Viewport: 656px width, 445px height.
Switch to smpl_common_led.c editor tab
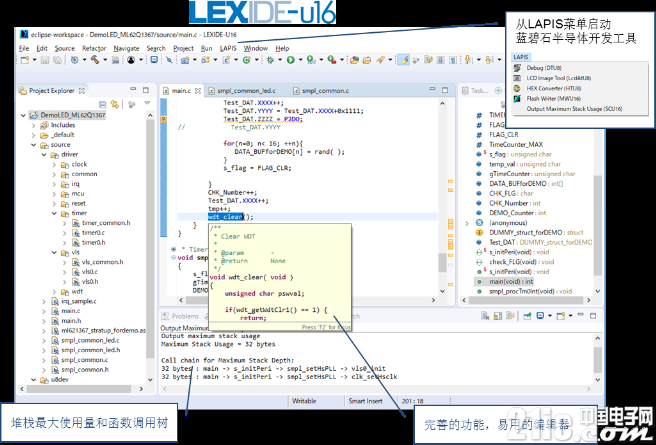click(x=242, y=90)
